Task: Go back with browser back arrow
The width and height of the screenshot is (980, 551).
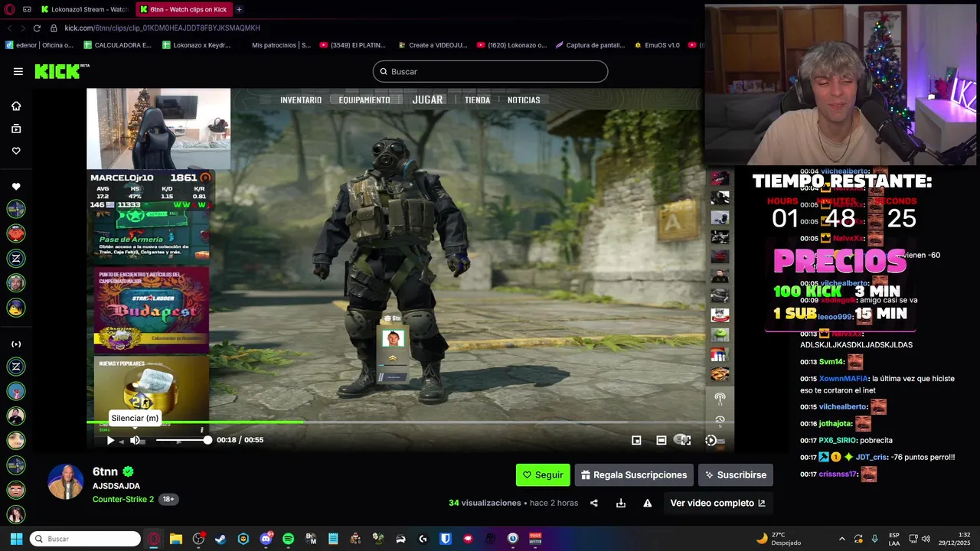Action: [x=9, y=28]
